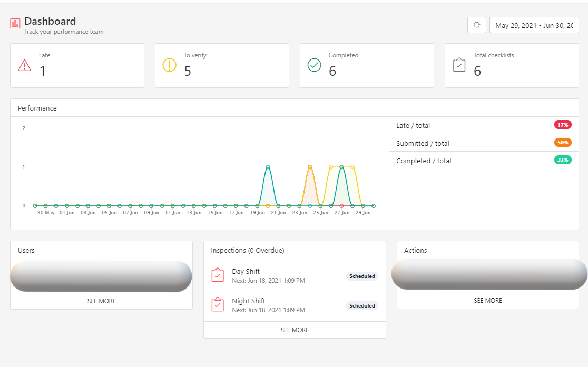Toggle the Scheduled status on Night Shift
Screen dimensions: 588x367
(362, 305)
